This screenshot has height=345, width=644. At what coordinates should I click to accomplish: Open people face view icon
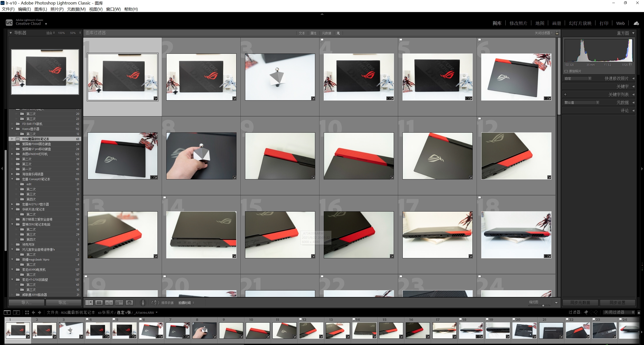click(x=130, y=303)
